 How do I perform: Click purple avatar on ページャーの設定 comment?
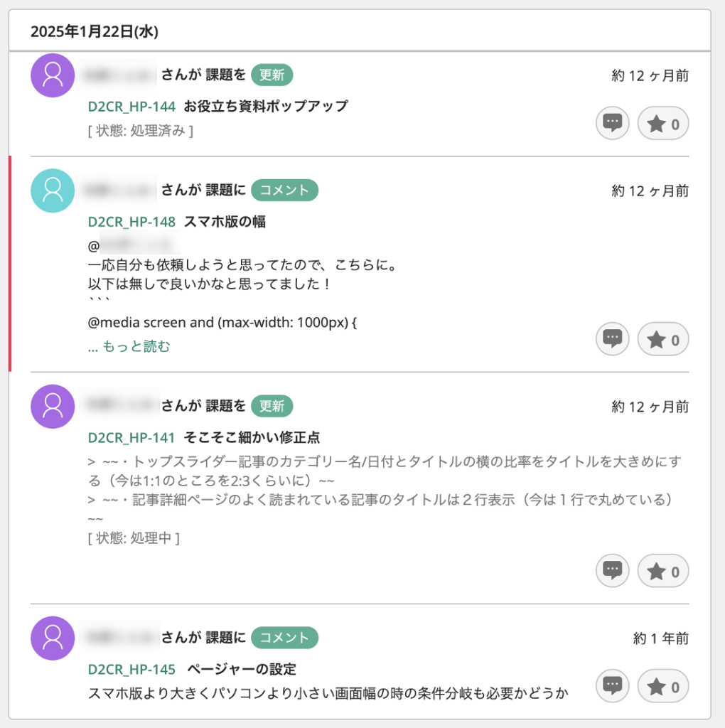click(53, 638)
